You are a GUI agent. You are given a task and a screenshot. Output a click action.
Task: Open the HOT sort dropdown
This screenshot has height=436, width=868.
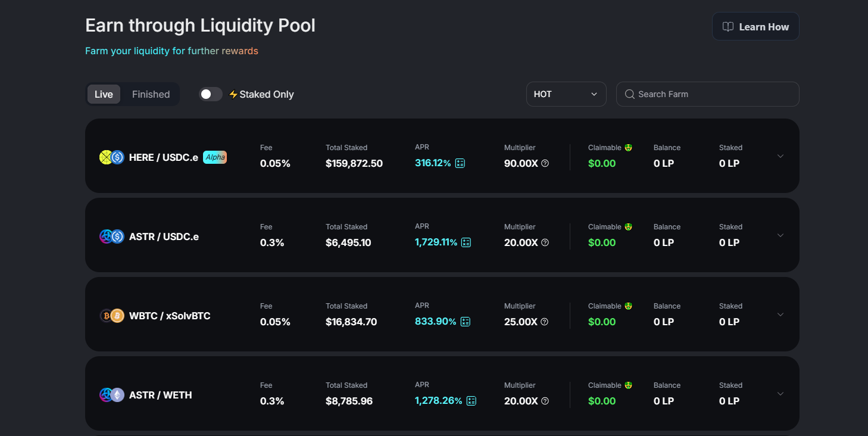click(566, 94)
